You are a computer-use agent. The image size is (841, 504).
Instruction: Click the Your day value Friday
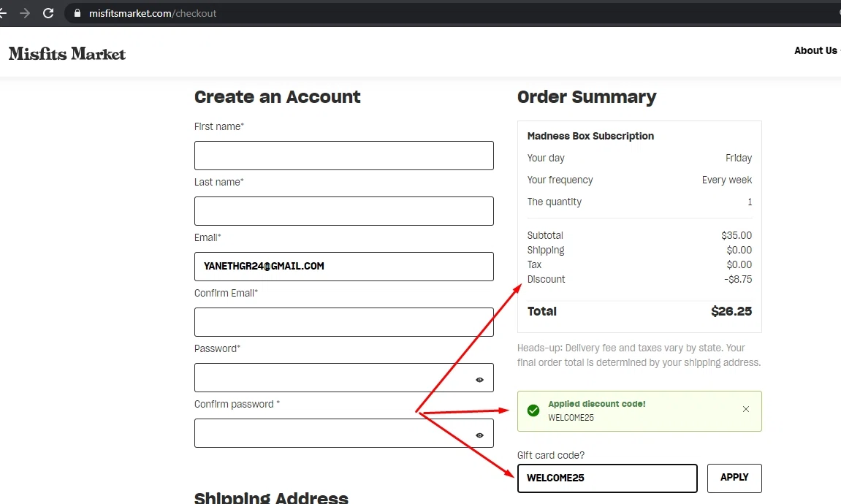coord(739,159)
